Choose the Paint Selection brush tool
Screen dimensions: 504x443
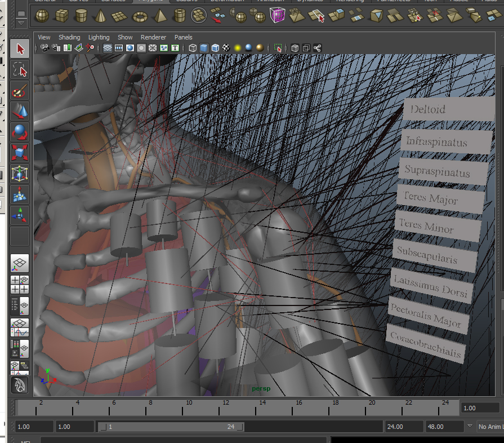tap(20, 91)
